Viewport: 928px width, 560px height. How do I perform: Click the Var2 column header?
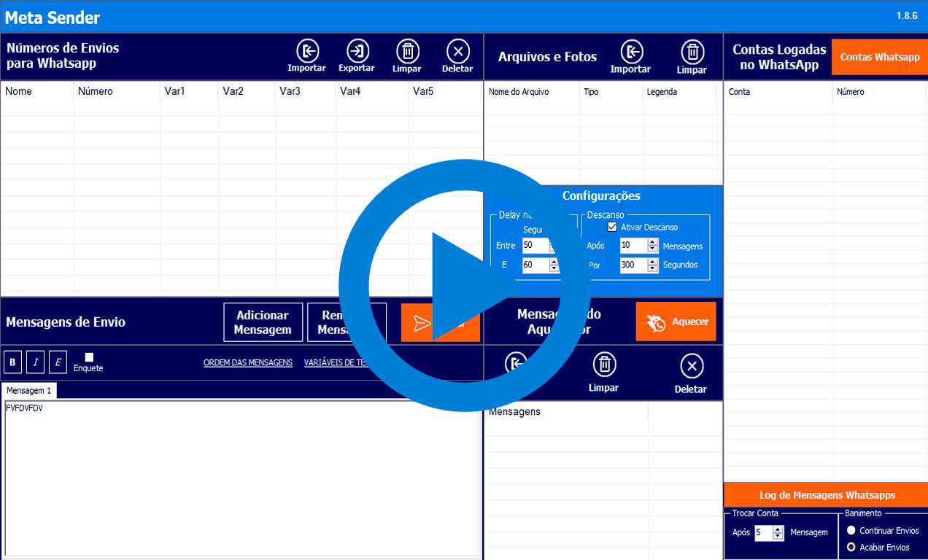pos(247,92)
